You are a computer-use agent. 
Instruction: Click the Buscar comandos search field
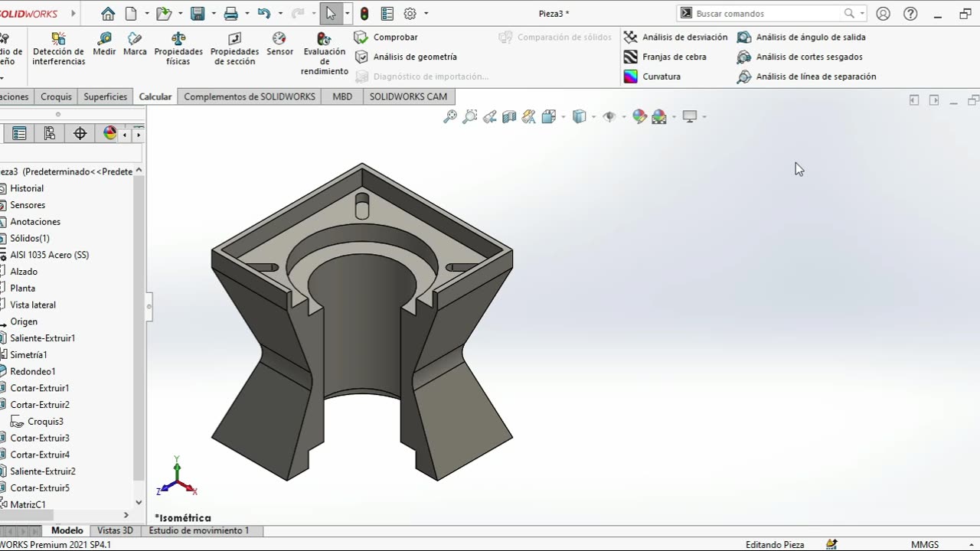[767, 14]
